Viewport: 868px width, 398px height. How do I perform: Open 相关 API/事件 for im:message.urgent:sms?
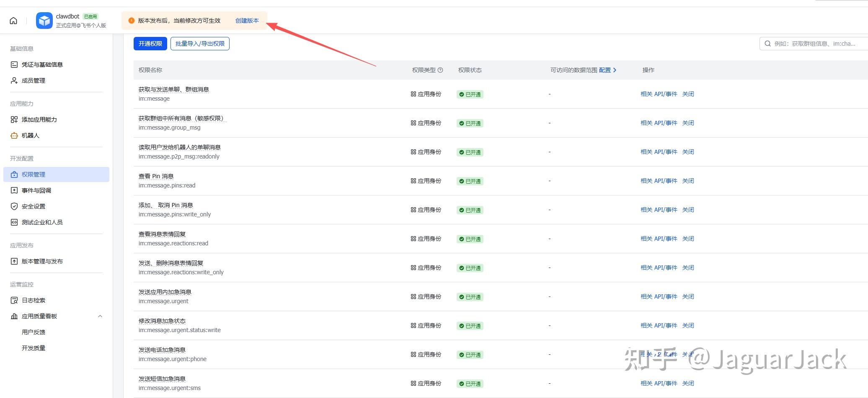coord(659,383)
